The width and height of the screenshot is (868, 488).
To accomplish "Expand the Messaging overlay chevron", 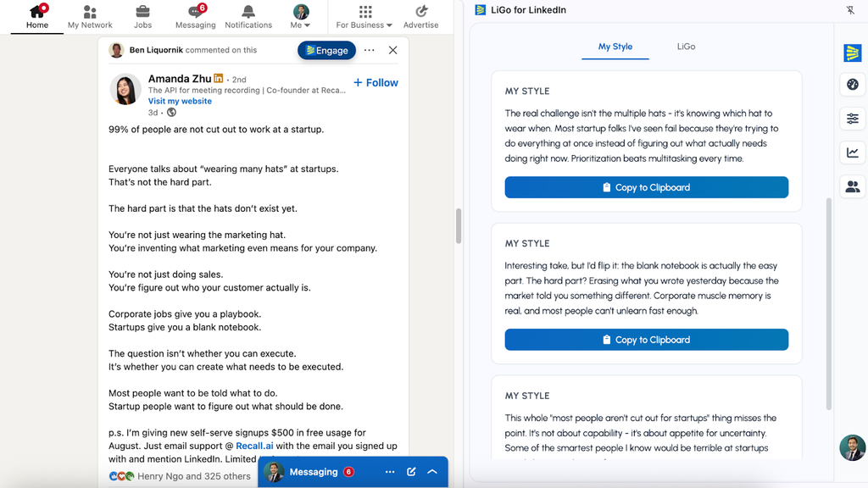I will [431, 472].
